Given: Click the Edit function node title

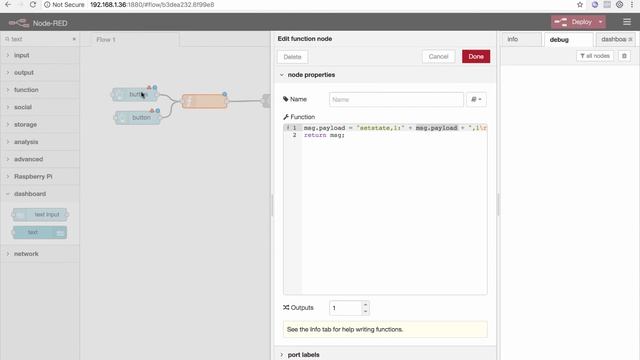Looking at the screenshot, I should 305,39.
